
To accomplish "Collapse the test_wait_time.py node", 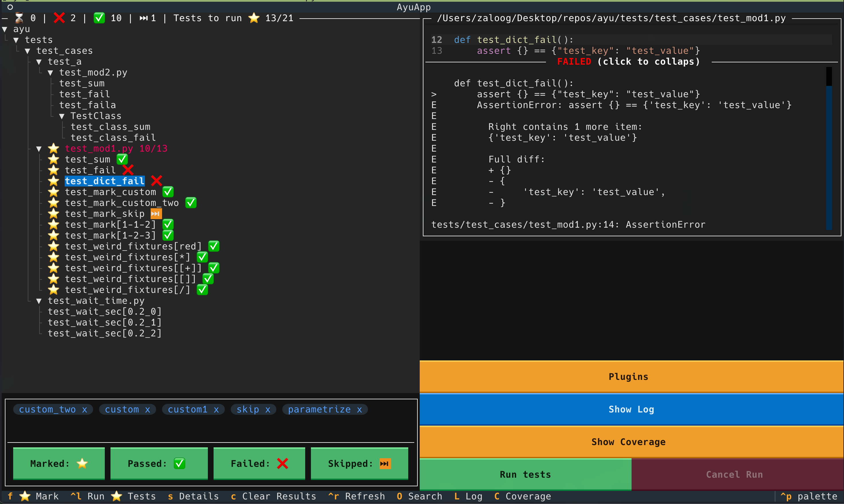I will [39, 301].
